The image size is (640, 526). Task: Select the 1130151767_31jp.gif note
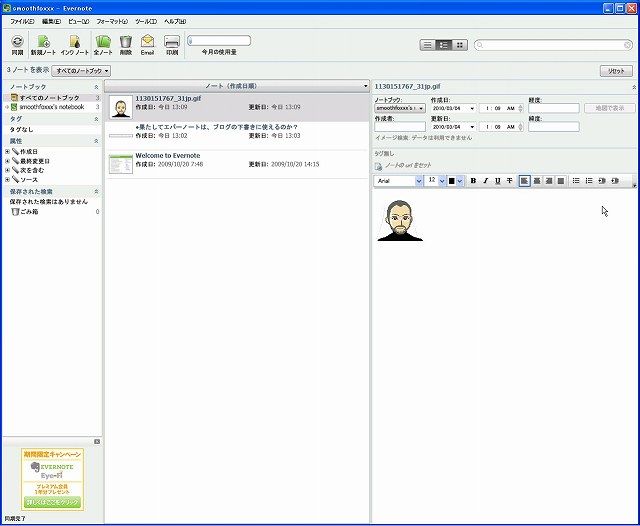[238, 107]
